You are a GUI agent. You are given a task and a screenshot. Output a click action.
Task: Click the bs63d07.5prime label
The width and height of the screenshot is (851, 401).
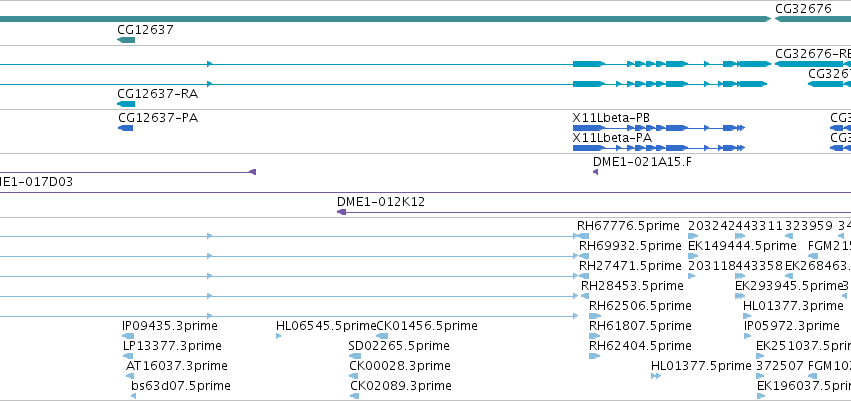click(x=181, y=386)
